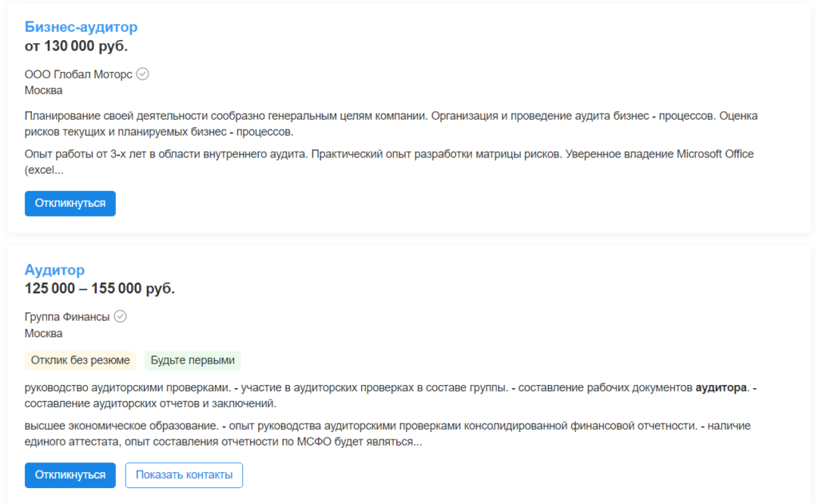Click the verified checkmark beside ООО Глобал Моторс

pos(143,74)
